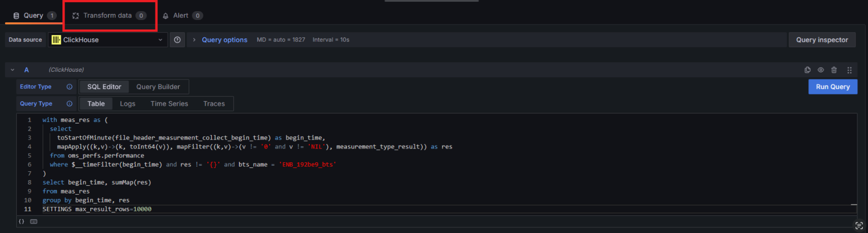Toggle query A visibility eye icon
868x233 pixels.
(x=821, y=70)
